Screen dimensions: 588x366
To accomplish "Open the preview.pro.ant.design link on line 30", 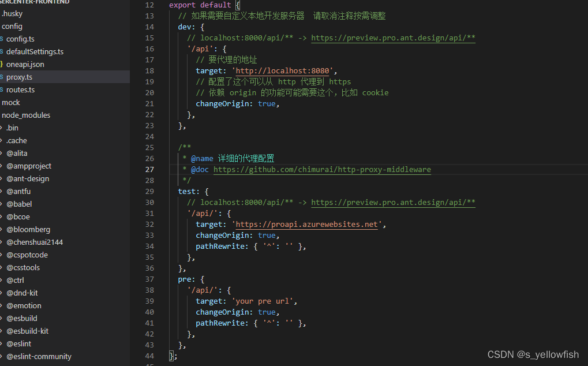I will click(x=393, y=203).
